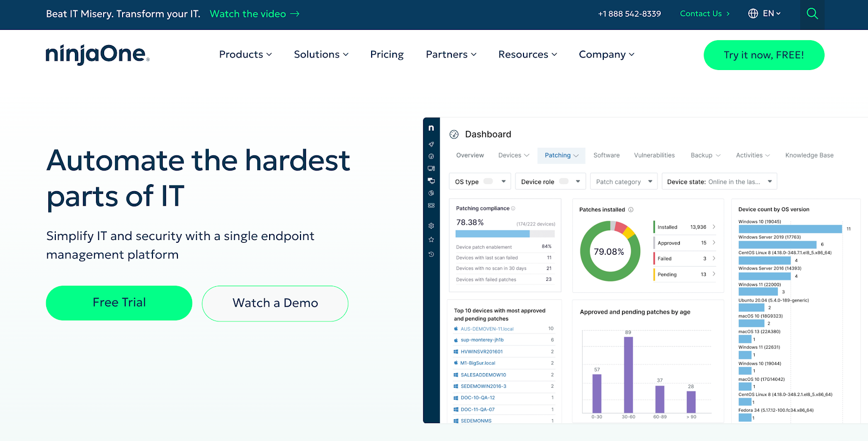Click the favorites star in dashboard sidebar
This screenshot has width=868, height=441.
pyautogui.click(x=431, y=240)
